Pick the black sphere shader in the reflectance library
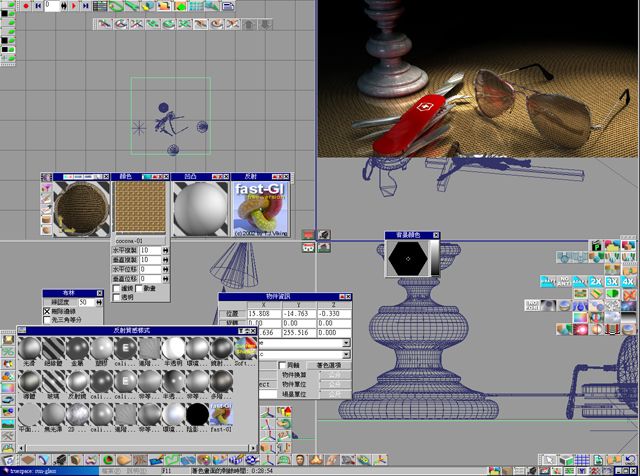640x476 pixels. pyautogui.click(x=197, y=412)
